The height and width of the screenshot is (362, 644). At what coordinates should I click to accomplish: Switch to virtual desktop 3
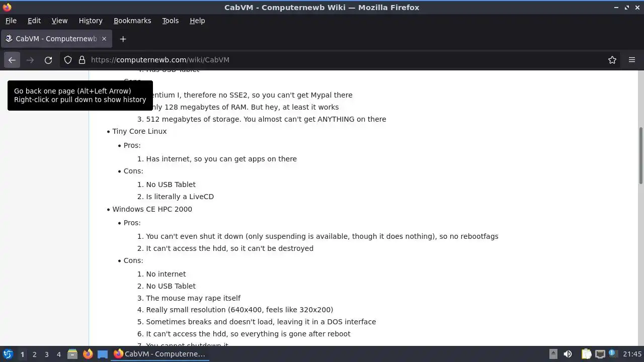tap(46, 354)
